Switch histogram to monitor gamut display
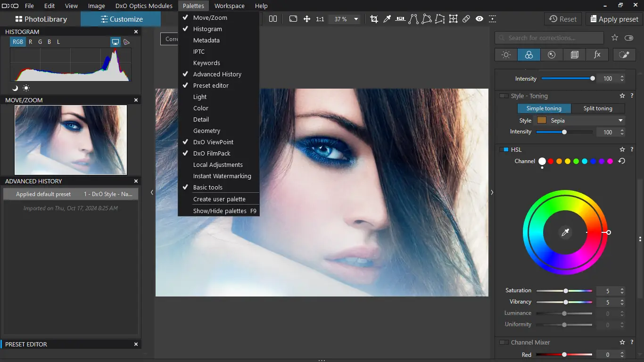The width and height of the screenshot is (644, 362). (116, 42)
